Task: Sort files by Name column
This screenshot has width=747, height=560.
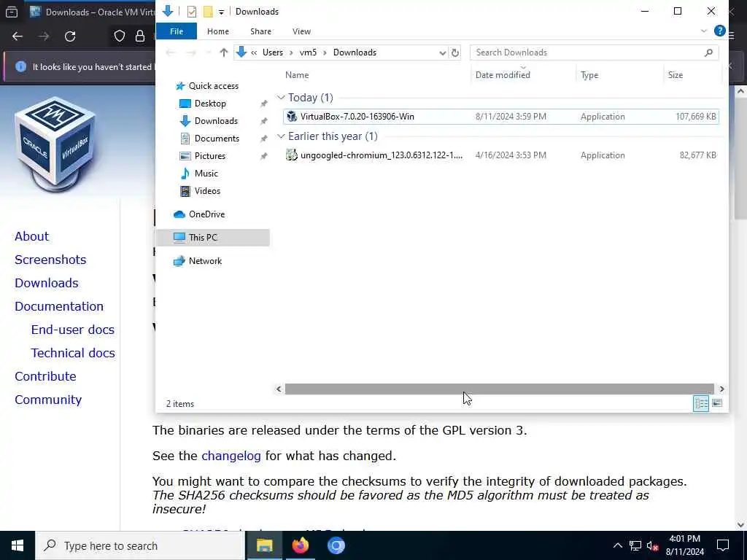Action: [x=297, y=75]
